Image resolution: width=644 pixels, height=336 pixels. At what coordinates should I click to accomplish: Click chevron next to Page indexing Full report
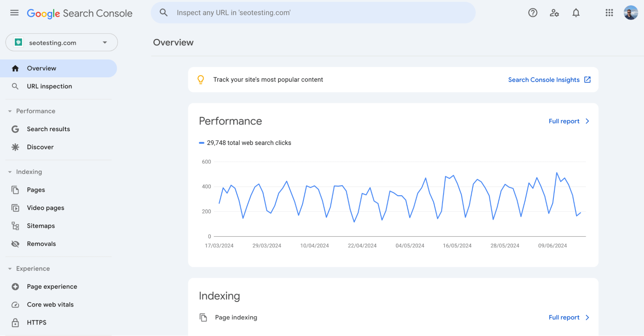tap(587, 318)
